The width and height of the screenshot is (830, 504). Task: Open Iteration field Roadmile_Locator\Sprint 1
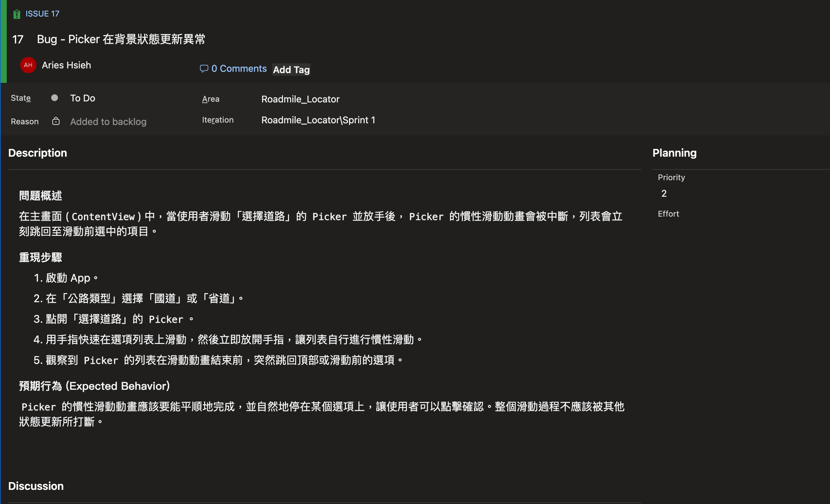point(318,120)
